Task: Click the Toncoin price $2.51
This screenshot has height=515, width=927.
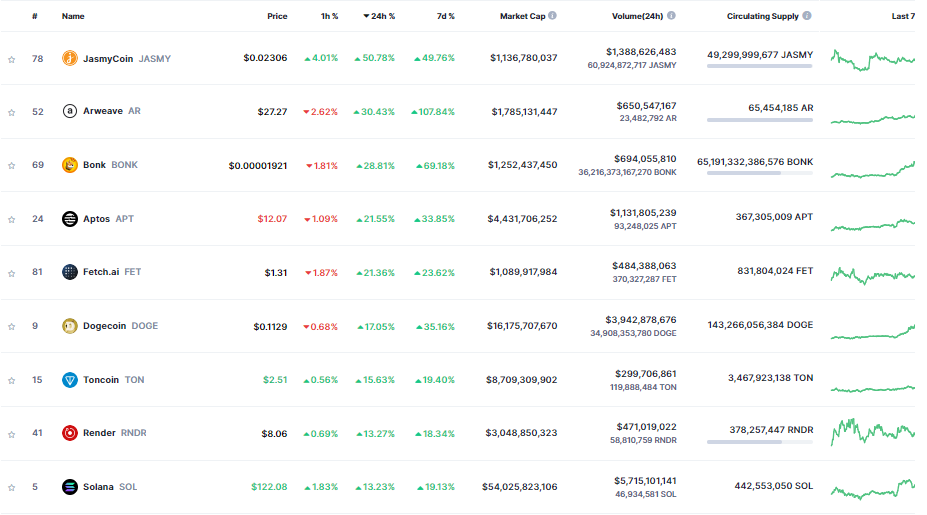Action: [x=275, y=380]
